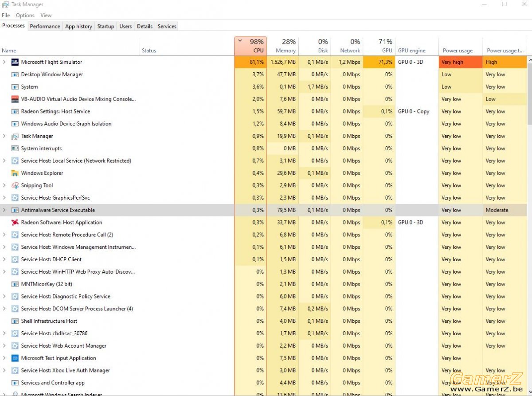Image resolution: width=532 pixels, height=396 pixels.
Task: Click the Snipping Tool scissors icon
Action: click(x=15, y=185)
